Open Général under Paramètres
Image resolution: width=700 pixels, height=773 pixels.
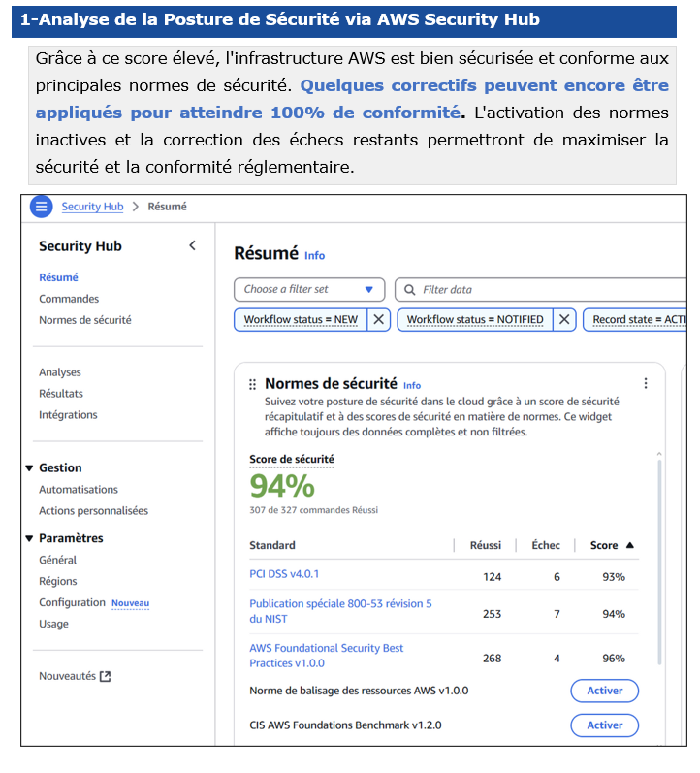coord(57,560)
